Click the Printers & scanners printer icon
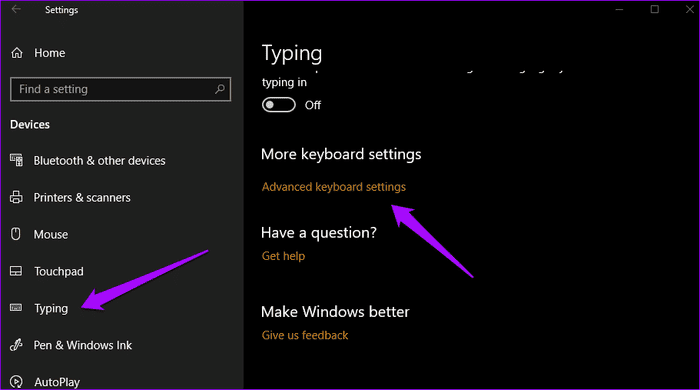Screen dimensions: 700x390 coord(17,197)
